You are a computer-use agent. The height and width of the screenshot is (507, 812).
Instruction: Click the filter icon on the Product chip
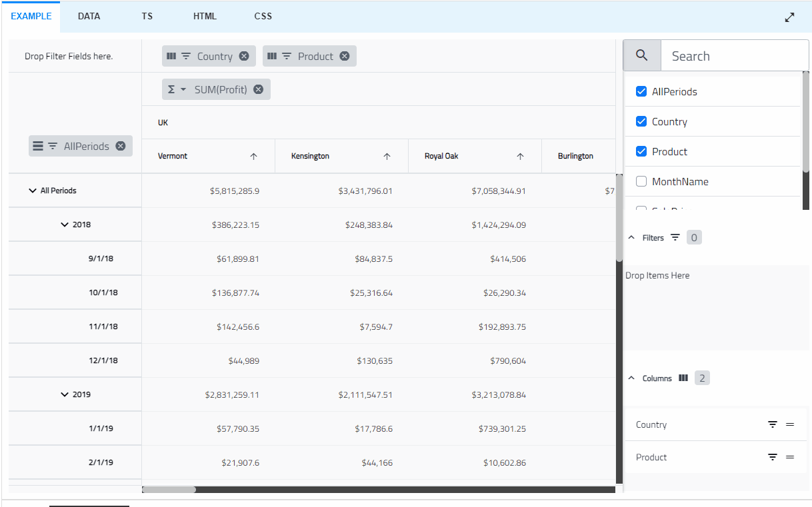click(x=286, y=56)
